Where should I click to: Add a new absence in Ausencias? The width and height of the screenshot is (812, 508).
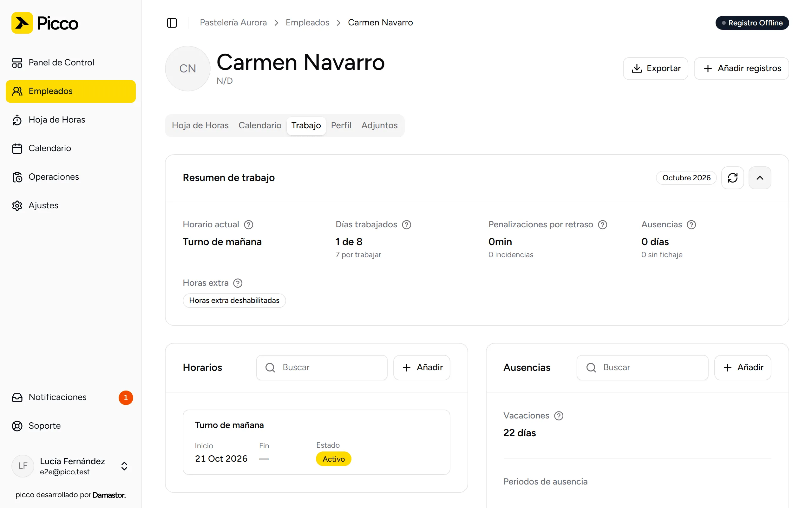[743, 368]
